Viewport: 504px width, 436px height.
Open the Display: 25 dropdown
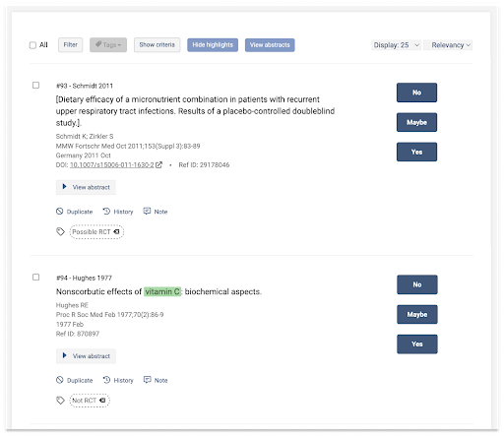tap(397, 45)
